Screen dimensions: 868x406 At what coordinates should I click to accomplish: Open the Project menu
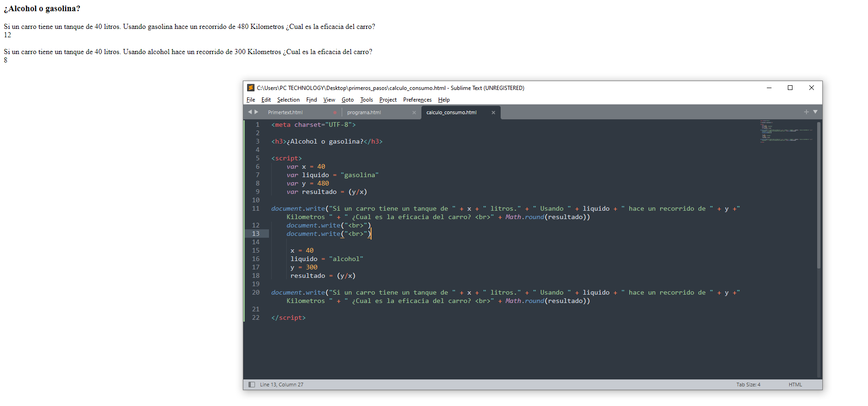point(388,100)
